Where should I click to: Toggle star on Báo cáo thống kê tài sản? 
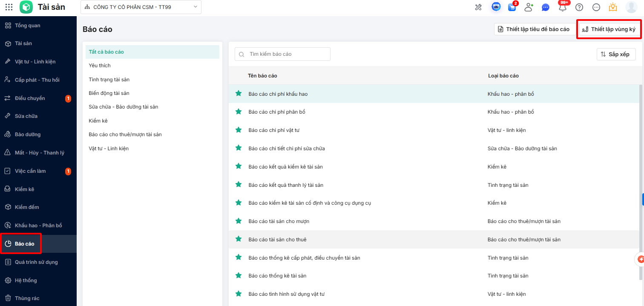239,275
